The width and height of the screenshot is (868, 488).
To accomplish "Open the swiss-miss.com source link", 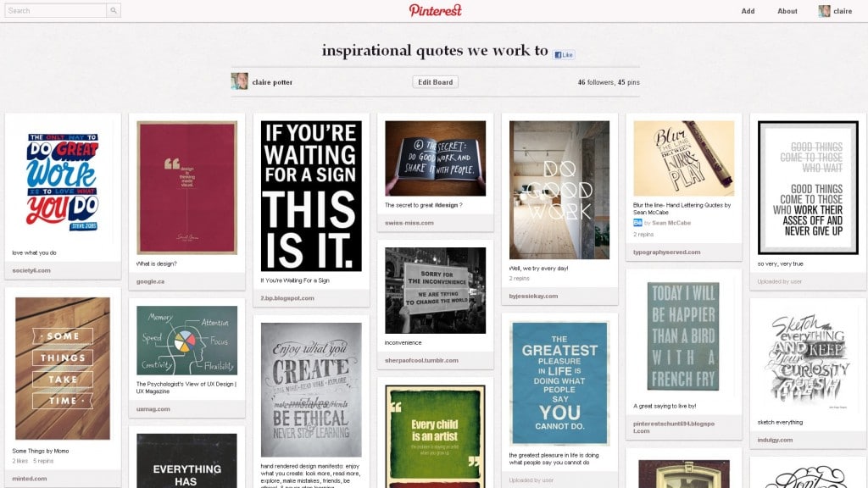I will click(x=409, y=223).
